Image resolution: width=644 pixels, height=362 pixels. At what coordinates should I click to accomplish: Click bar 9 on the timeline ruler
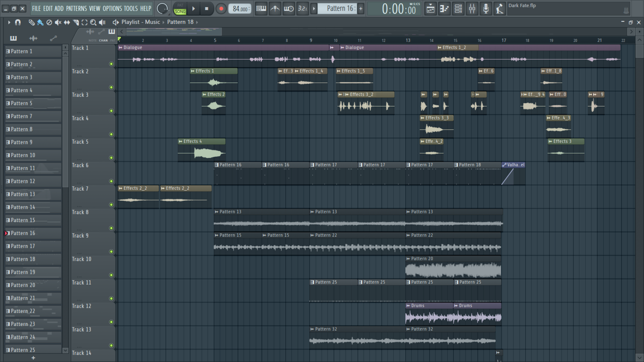(311, 40)
